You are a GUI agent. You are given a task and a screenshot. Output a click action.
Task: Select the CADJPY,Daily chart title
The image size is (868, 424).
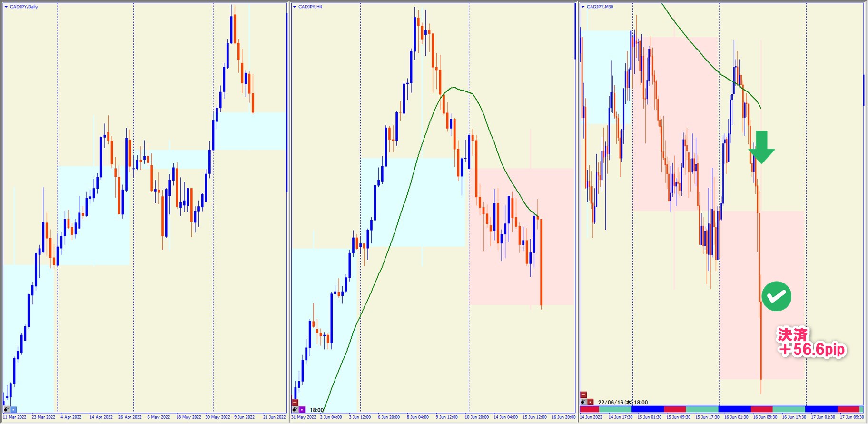[24, 7]
